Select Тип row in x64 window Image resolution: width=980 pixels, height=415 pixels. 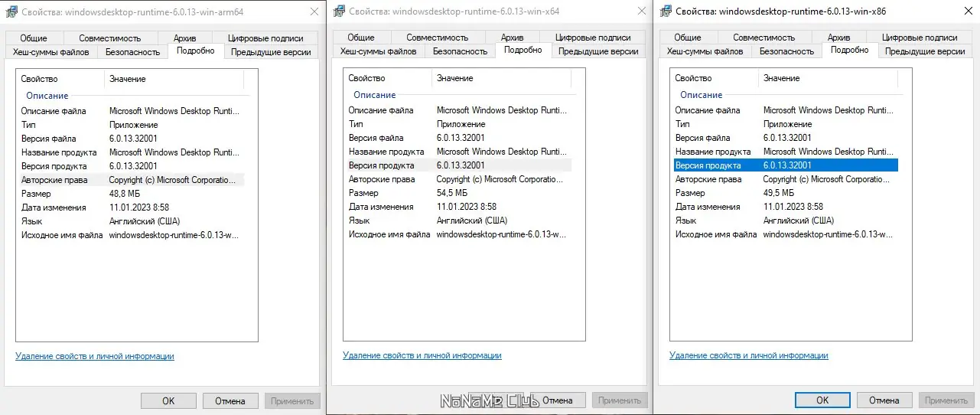[458, 124]
